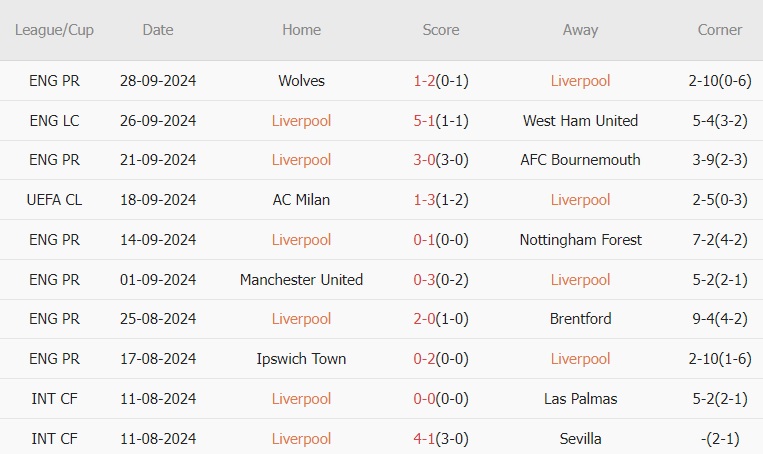Click the Date column header
Image resolution: width=763 pixels, height=454 pixels.
158,30
